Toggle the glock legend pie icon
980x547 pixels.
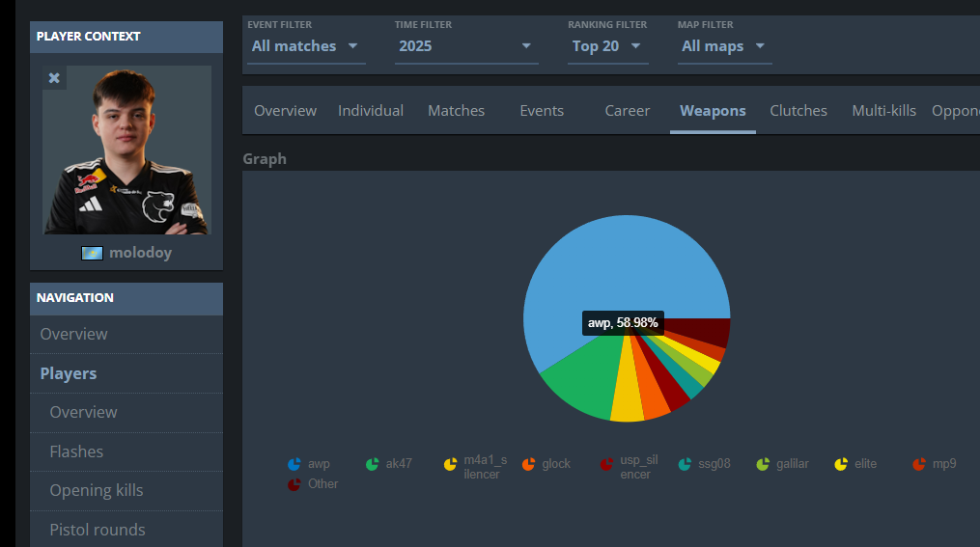click(529, 464)
